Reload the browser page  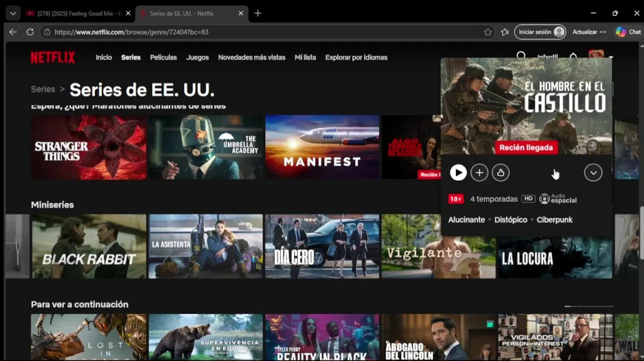pyautogui.click(x=30, y=32)
